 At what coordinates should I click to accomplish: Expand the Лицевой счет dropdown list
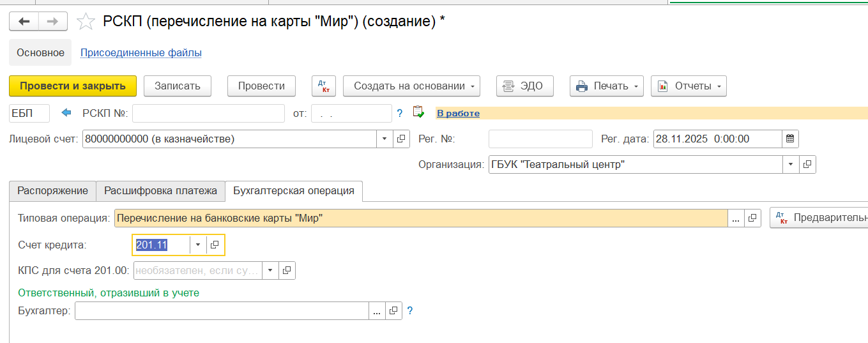click(x=385, y=139)
